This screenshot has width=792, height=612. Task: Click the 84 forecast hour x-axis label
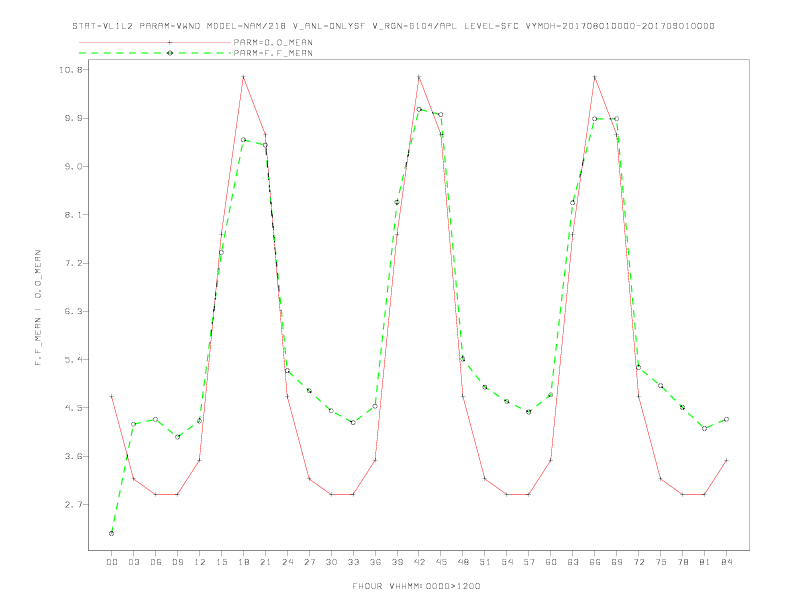point(727,562)
